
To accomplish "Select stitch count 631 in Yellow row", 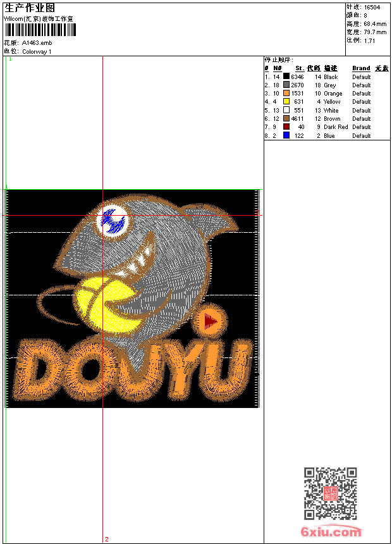I will point(298,102).
